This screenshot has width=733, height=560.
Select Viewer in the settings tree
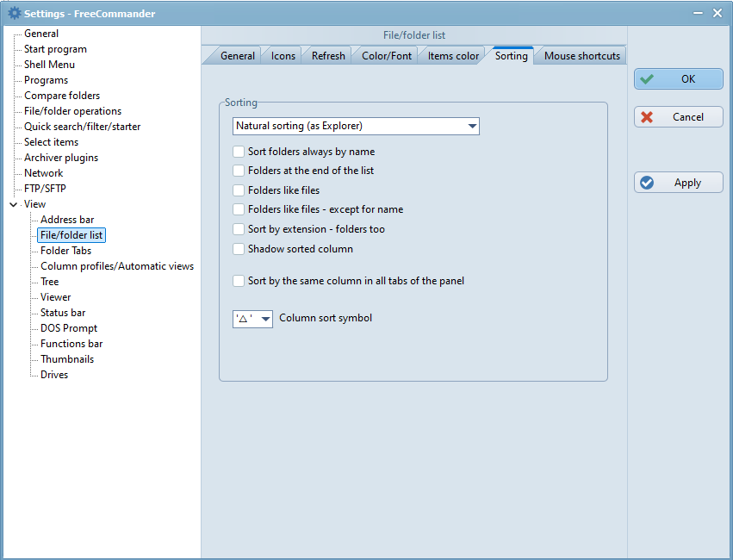tap(55, 297)
